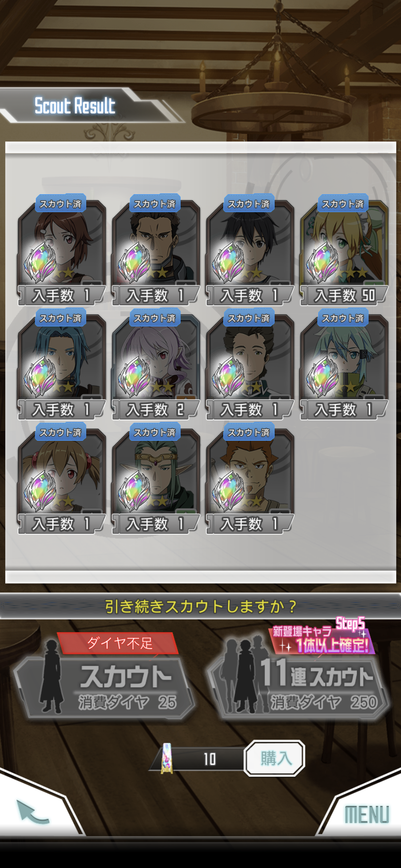Image resolution: width=401 pixels, height=868 pixels.
Task: Tap the back arrow icon
Action: point(33,812)
